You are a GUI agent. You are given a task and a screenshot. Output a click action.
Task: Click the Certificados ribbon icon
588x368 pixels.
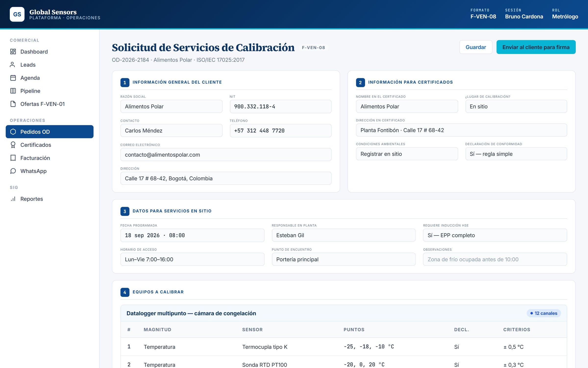click(x=13, y=145)
